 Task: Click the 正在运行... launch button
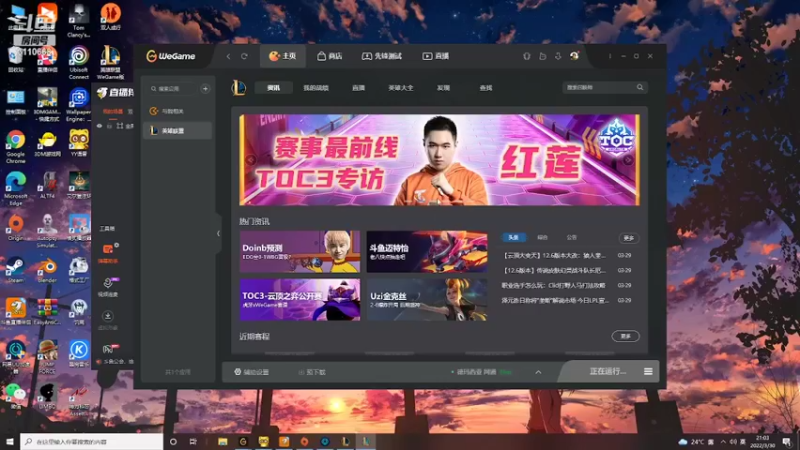click(x=607, y=371)
